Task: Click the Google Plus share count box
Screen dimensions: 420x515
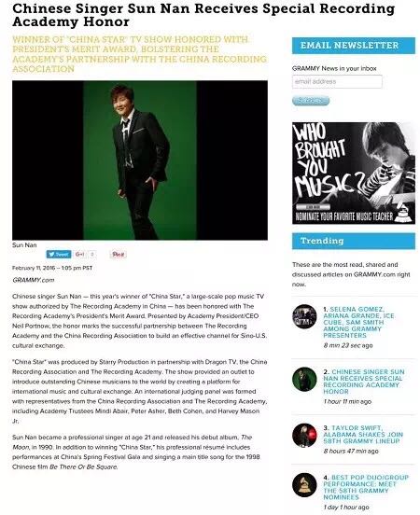Action: pos(92,254)
